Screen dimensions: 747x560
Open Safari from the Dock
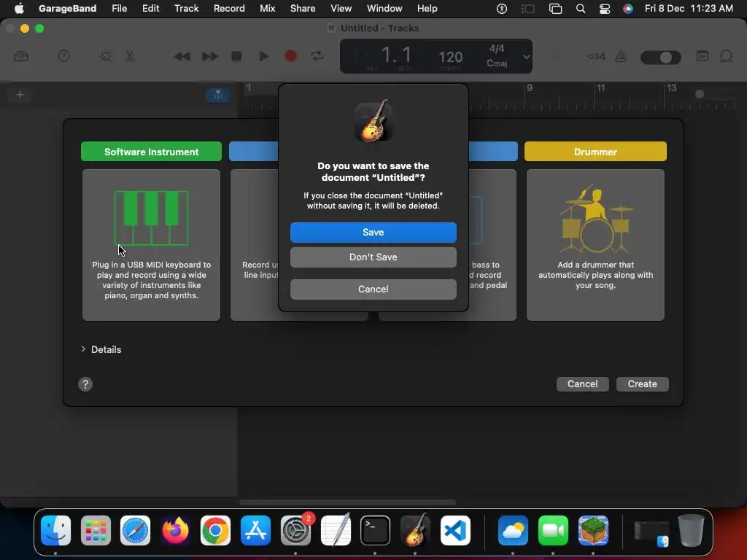[x=135, y=531]
